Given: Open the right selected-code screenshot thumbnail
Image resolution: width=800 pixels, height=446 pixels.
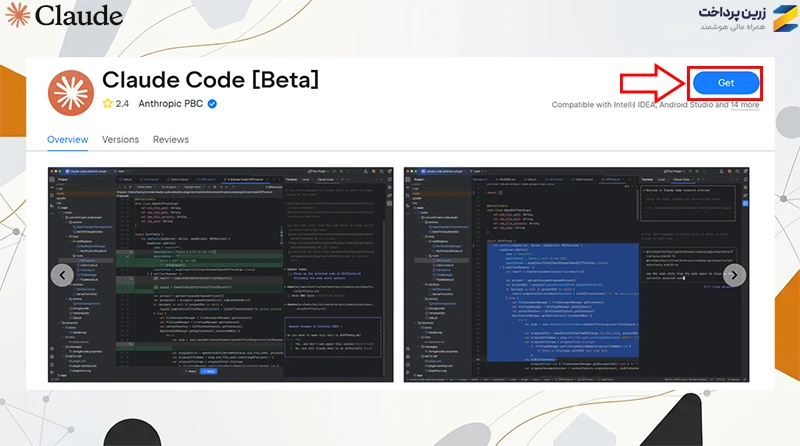Looking at the screenshot, I should point(577,275).
